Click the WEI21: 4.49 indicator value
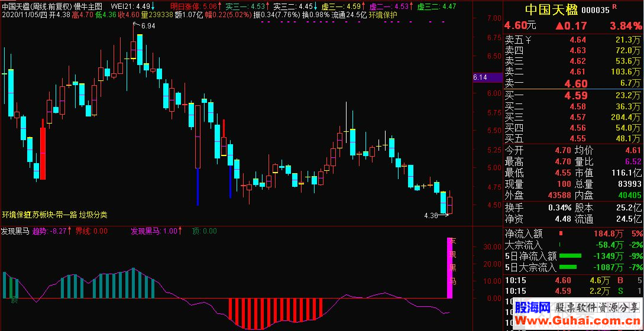 133,6
